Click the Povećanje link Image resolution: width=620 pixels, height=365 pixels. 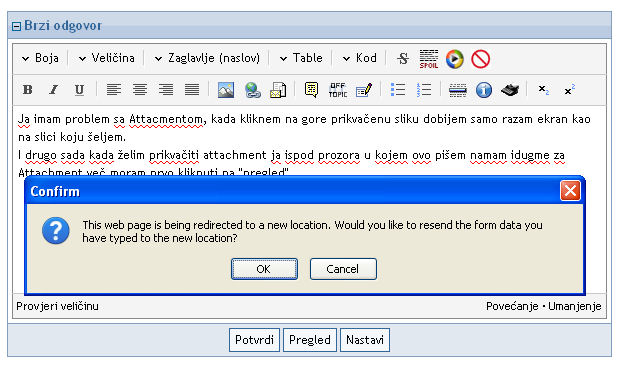pyautogui.click(x=512, y=306)
